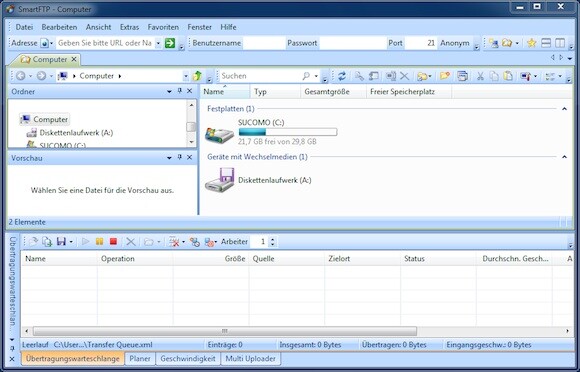Open the Vorschau panel menu dropdown arrow
580x372 pixels.
pyautogui.click(x=169, y=158)
